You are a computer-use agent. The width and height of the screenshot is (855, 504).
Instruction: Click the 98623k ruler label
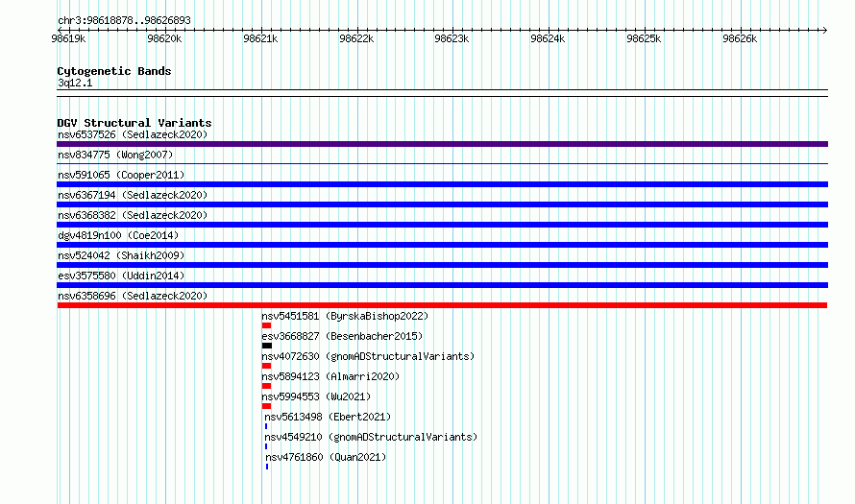click(452, 38)
